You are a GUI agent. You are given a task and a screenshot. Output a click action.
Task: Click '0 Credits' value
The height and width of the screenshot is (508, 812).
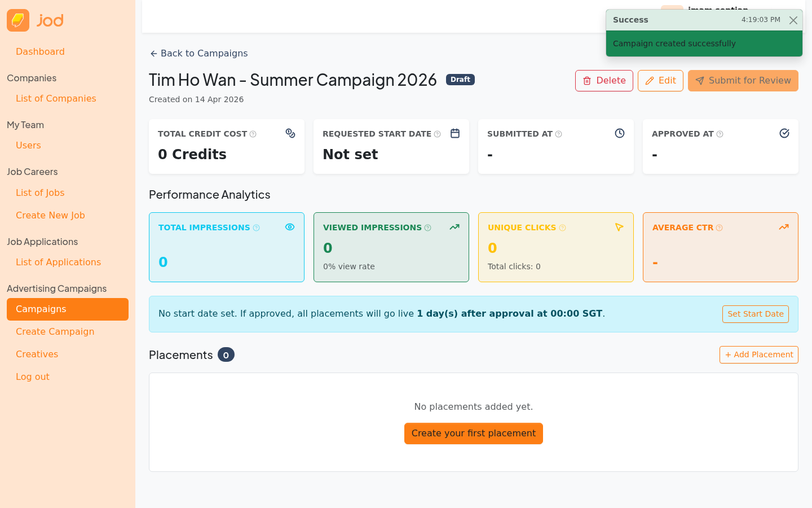[x=192, y=155]
